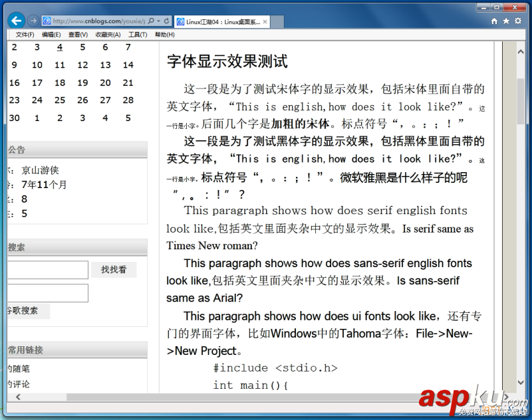Click the 字体显示效果测试 heading
Viewport: 532px width, 420px height.
pos(227,61)
